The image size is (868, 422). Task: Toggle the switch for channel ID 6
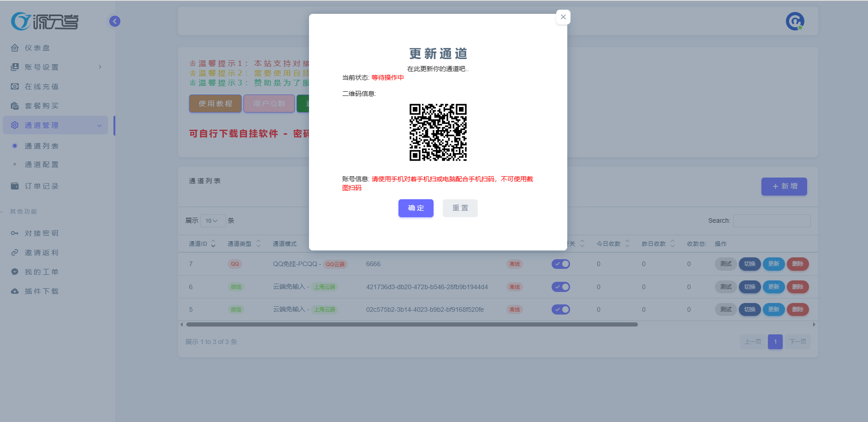[561, 287]
